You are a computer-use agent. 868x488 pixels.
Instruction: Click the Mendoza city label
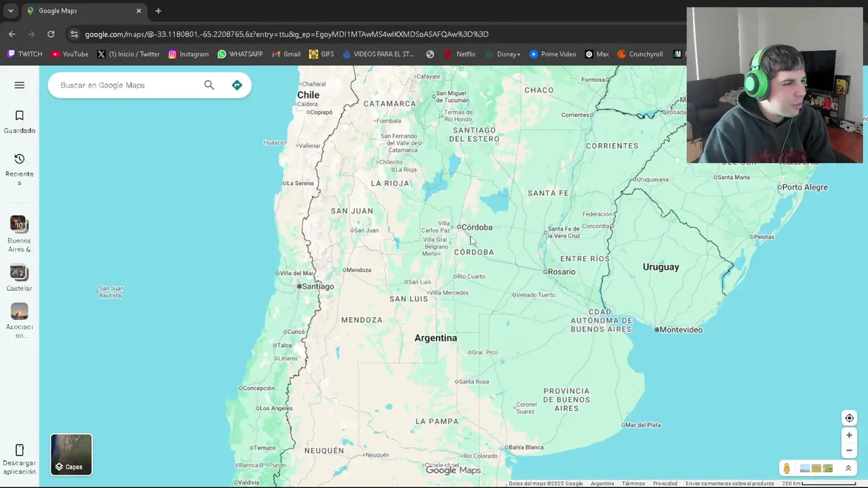[x=359, y=270]
